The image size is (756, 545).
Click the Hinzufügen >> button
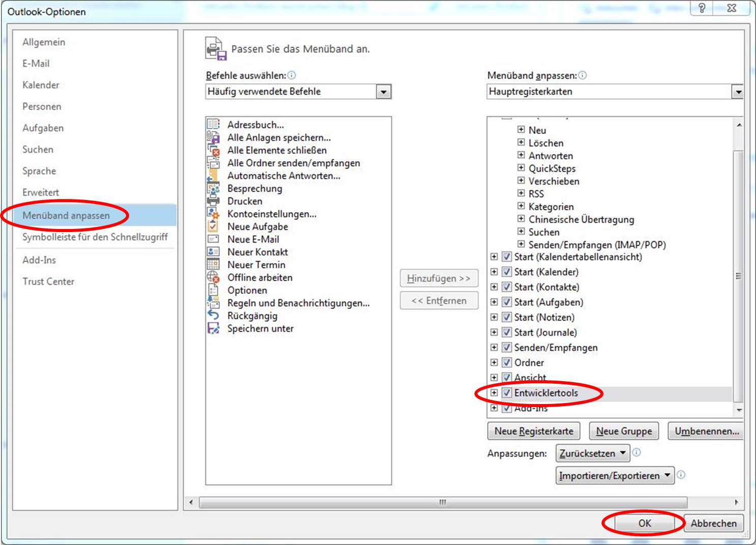pyautogui.click(x=439, y=278)
